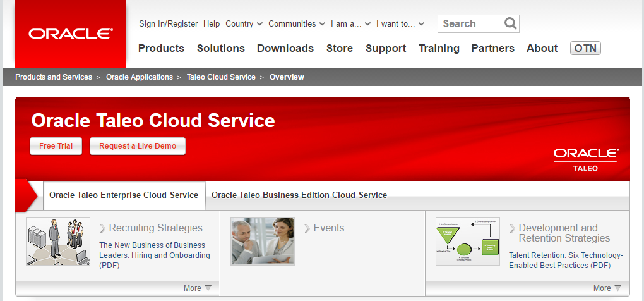Open the Recruiting Strategies illustration thumbnail
Viewport: 644px width, 301px height.
click(x=58, y=242)
